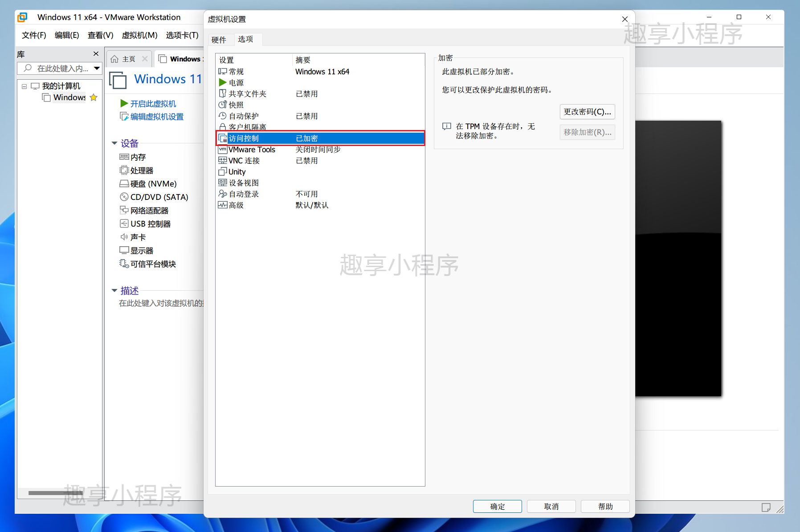
Task: Click the CD/DVD (SATA) disc icon
Action: tap(124, 197)
